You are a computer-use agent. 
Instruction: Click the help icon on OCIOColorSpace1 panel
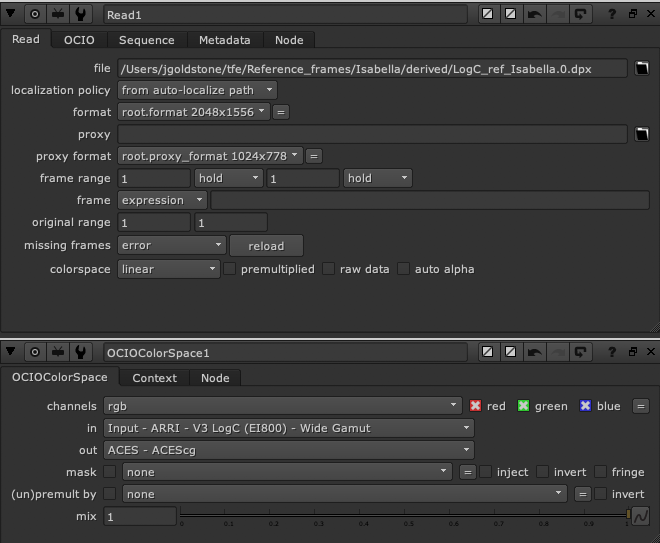coord(612,352)
